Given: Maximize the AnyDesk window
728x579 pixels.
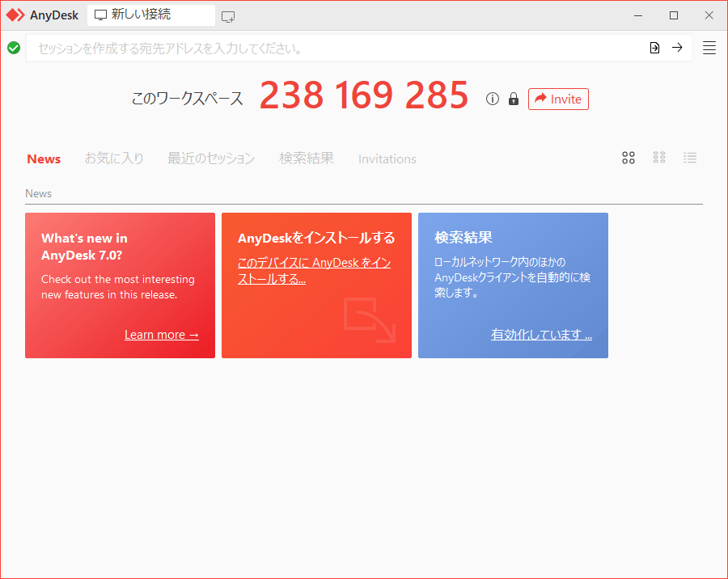Looking at the screenshot, I should click(x=674, y=15).
